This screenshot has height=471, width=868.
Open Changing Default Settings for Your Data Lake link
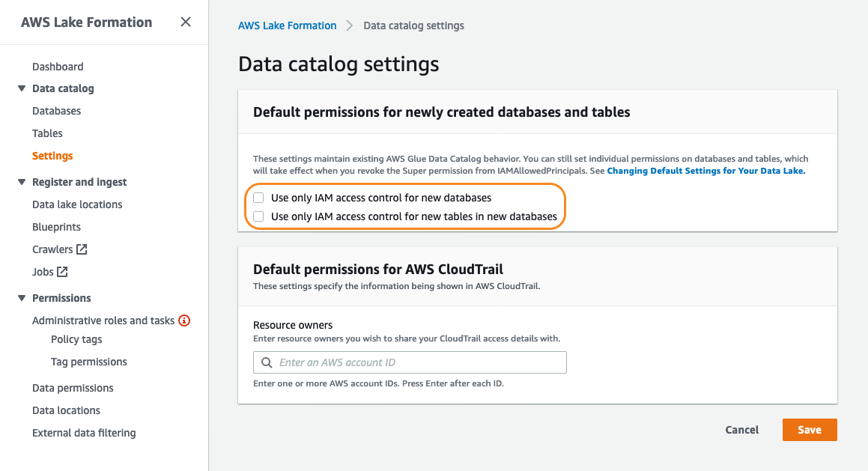pos(705,171)
